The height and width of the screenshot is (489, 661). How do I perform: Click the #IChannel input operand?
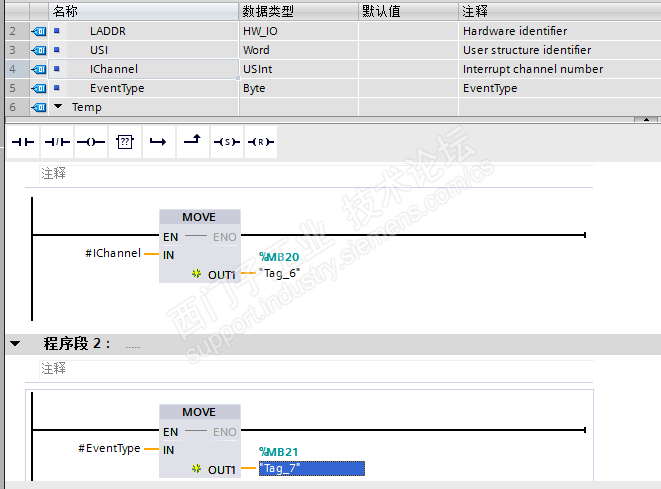pyautogui.click(x=113, y=253)
